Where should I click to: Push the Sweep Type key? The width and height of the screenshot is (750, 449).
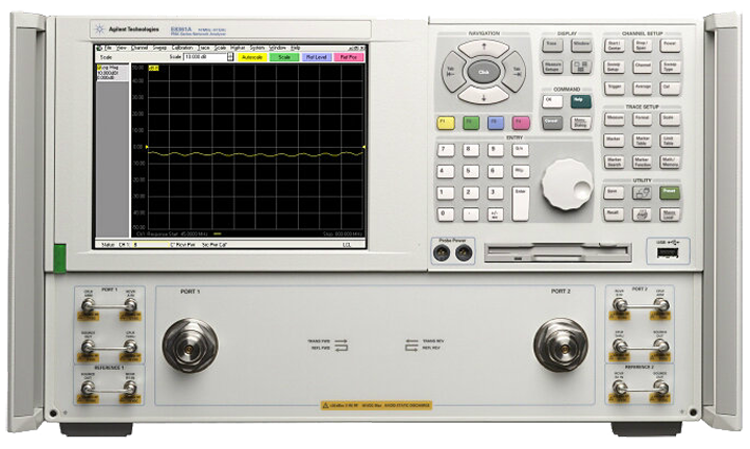tap(670, 67)
